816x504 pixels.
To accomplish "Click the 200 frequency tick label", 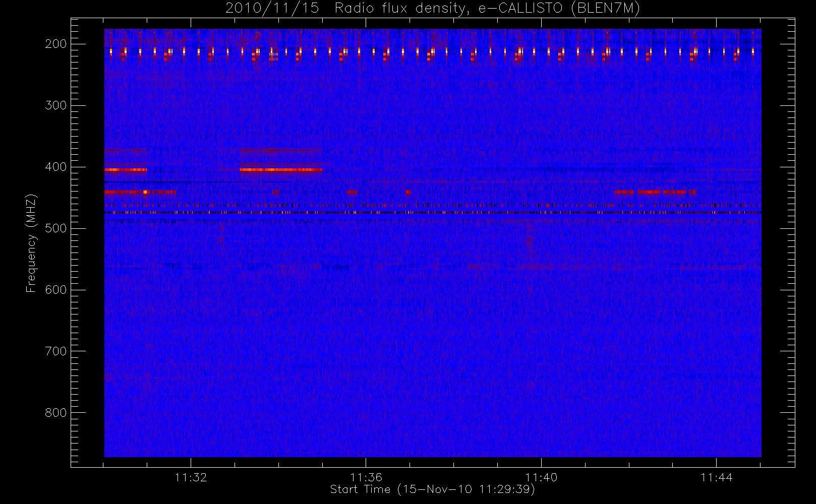I will point(55,44).
